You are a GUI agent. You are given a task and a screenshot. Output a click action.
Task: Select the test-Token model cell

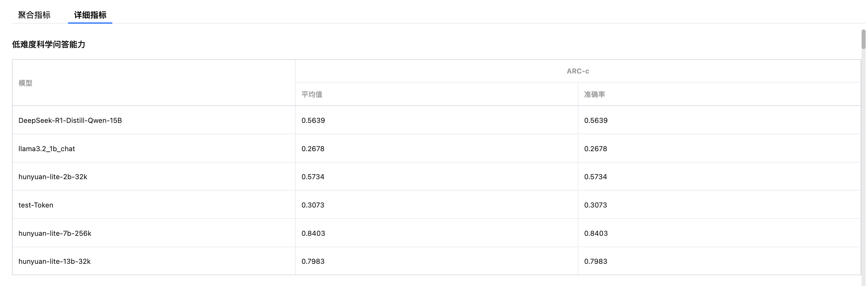(36, 205)
